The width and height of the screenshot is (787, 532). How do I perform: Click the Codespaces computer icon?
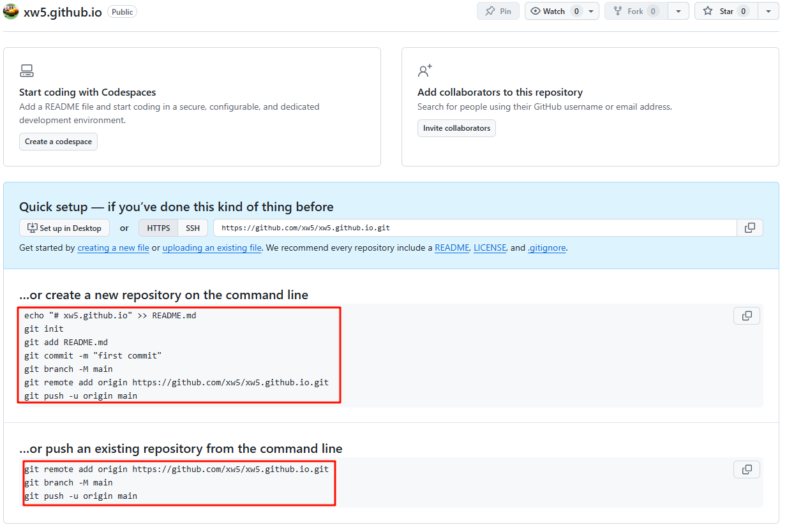(26, 71)
